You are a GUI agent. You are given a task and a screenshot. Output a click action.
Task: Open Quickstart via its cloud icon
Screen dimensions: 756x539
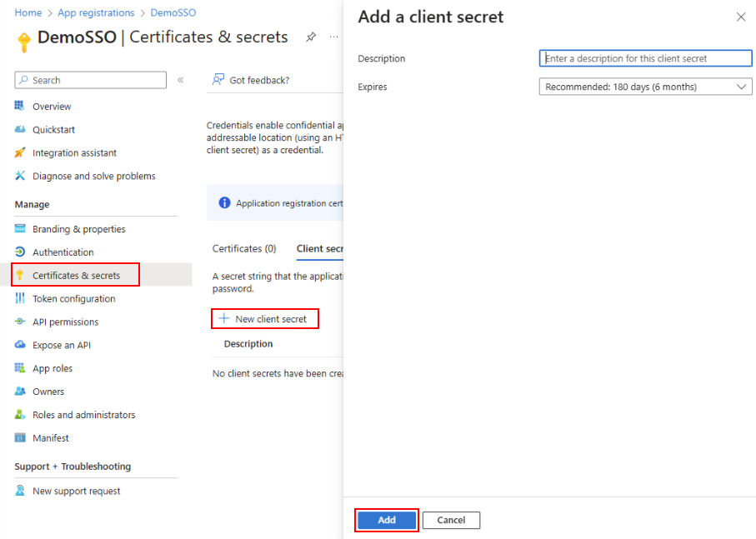point(20,130)
